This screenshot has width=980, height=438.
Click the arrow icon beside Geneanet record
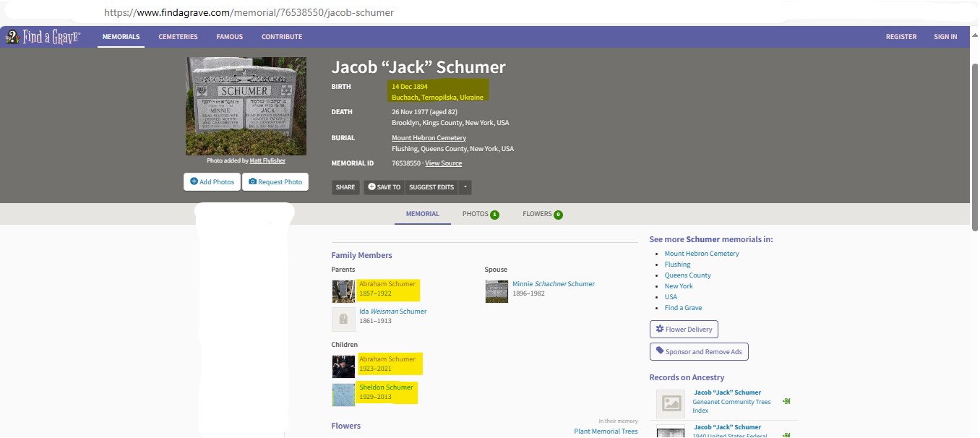(x=786, y=401)
